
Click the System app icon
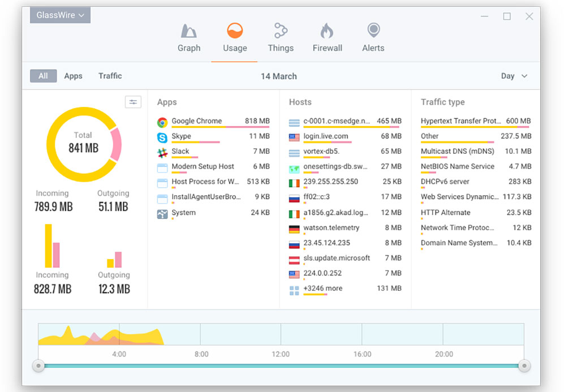[162, 214]
